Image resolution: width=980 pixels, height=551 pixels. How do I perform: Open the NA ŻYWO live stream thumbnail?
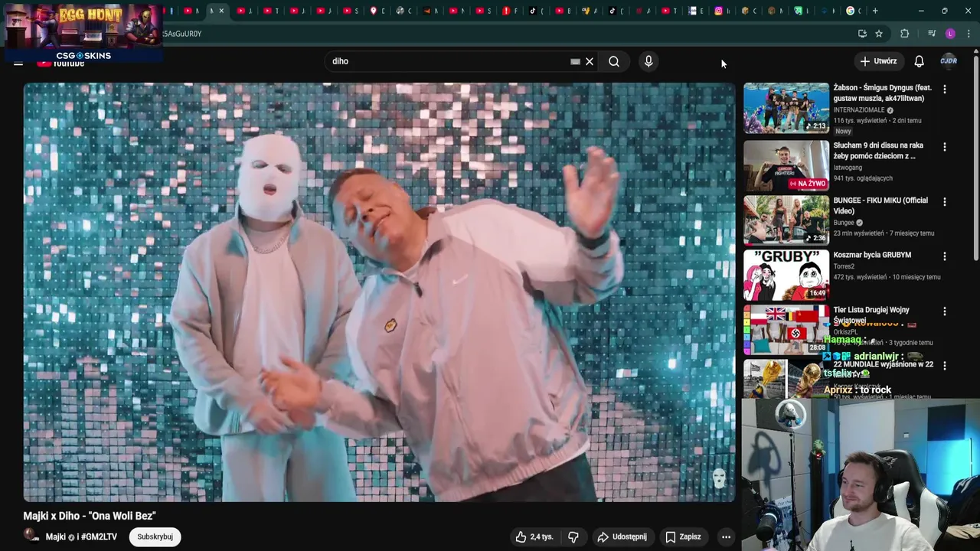coord(786,165)
